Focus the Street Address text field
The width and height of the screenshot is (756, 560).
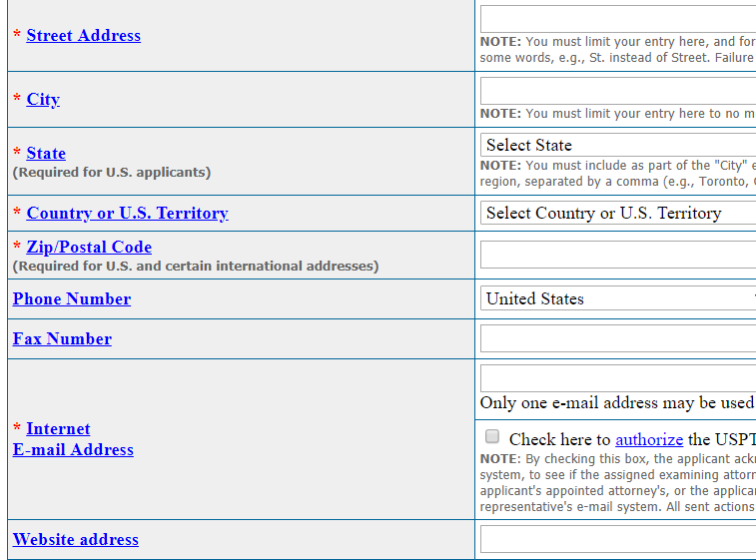(x=617, y=20)
